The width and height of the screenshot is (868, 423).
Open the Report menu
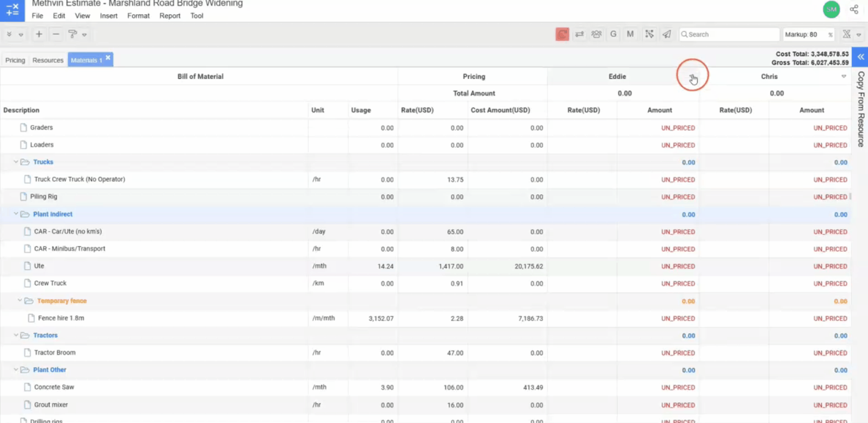tap(170, 16)
